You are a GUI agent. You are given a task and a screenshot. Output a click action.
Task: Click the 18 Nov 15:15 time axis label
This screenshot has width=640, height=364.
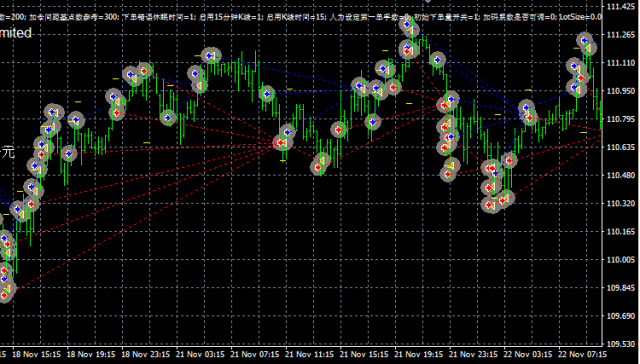tap(36, 354)
